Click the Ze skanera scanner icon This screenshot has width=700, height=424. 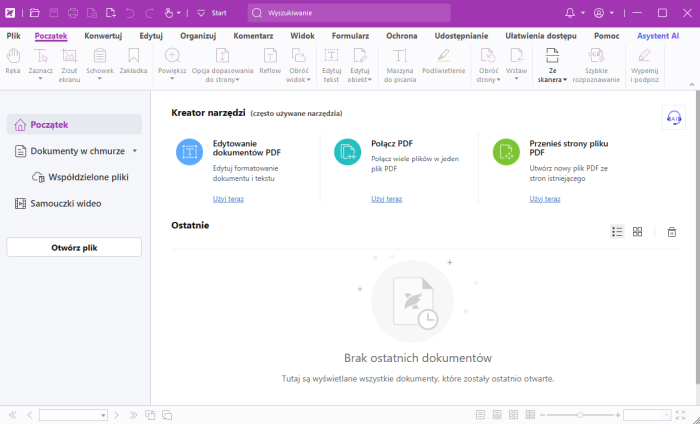pos(547,57)
